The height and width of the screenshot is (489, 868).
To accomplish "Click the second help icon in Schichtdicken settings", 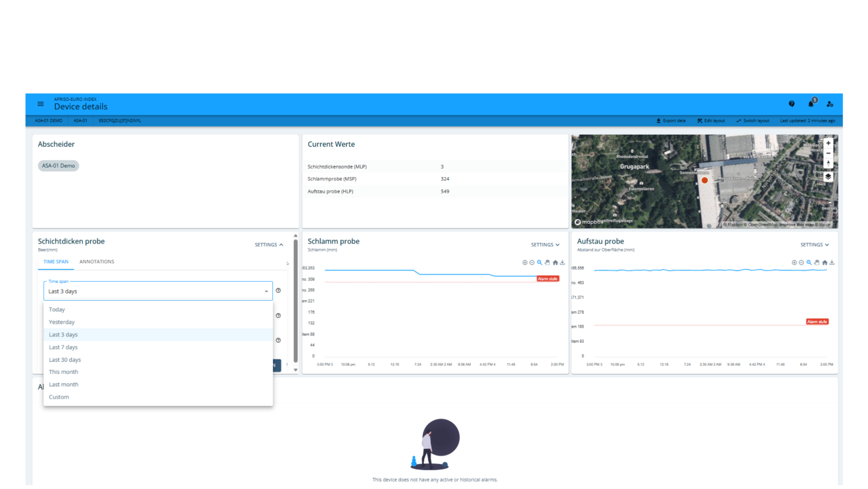I will [278, 315].
